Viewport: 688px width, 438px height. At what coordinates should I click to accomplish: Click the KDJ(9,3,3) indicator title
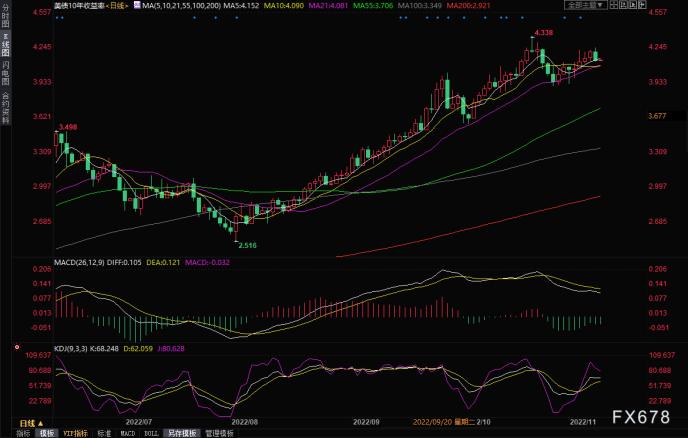(71, 348)
